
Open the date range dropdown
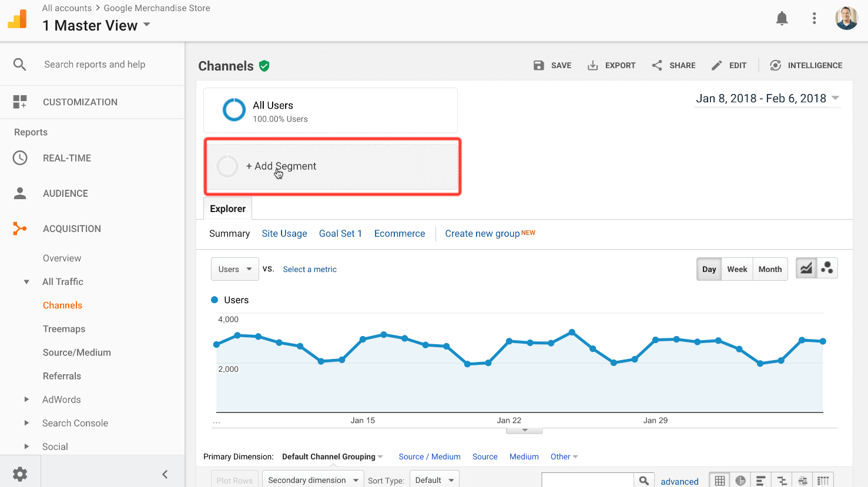pos(768,98)
